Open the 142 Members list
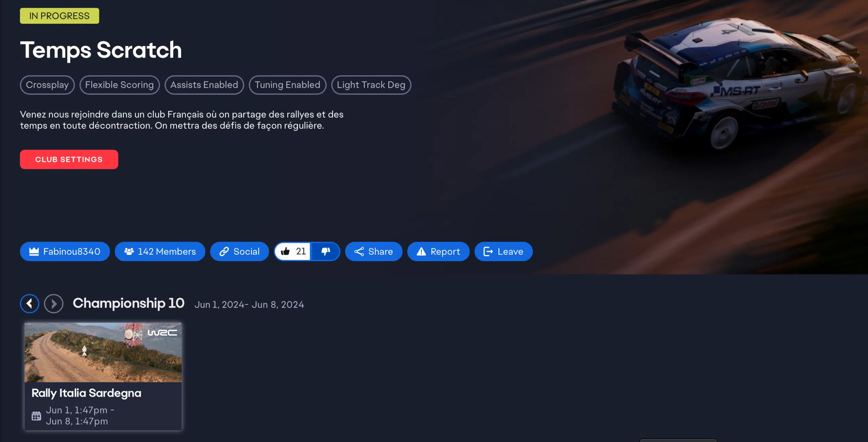This screenshot has height=442, width=868. [x=166, y=251]
